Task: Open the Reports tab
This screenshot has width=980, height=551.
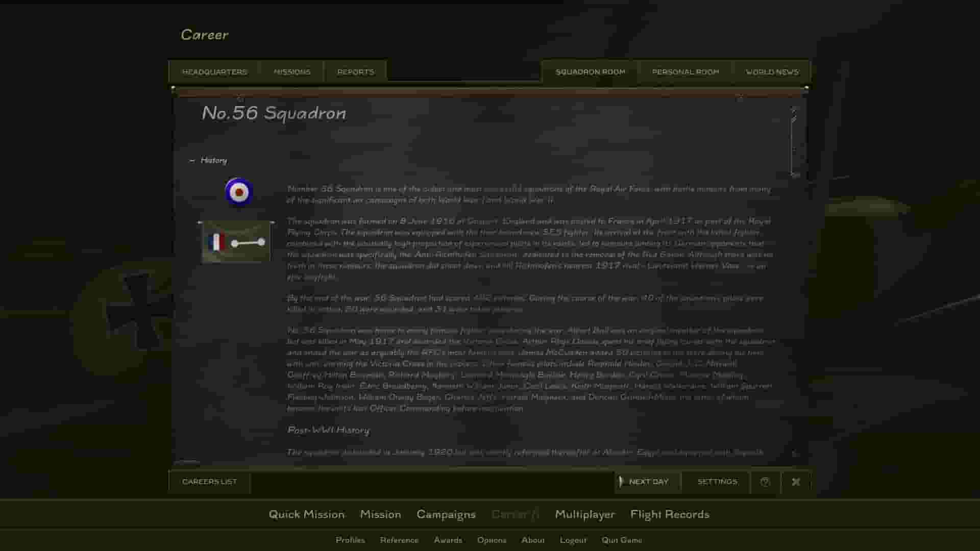Action: (355, 72)
